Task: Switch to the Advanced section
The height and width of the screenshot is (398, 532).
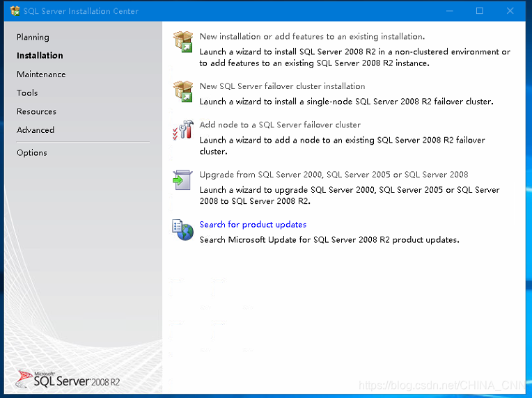Action: 36,130
